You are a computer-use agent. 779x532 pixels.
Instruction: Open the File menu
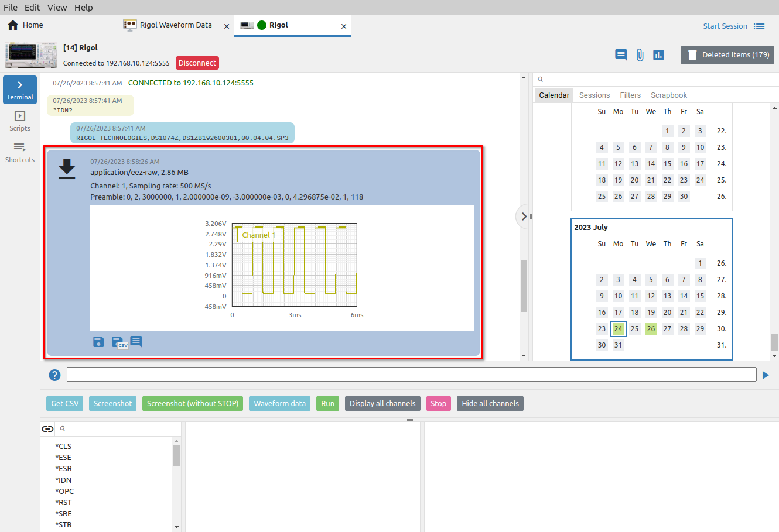click(x=11, y=8)
